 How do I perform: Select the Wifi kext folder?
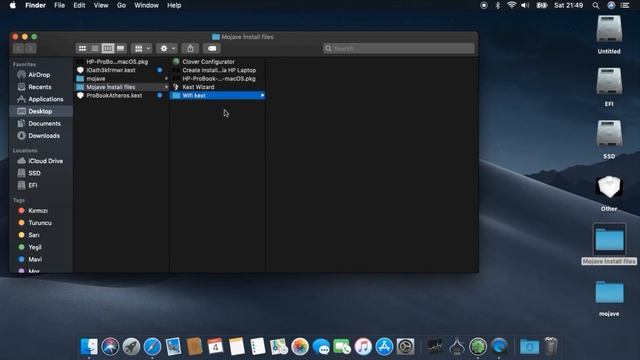pos(218,96)
